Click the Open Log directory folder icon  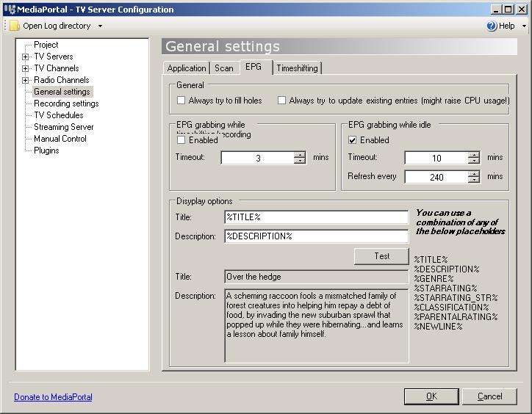[15, 26]
